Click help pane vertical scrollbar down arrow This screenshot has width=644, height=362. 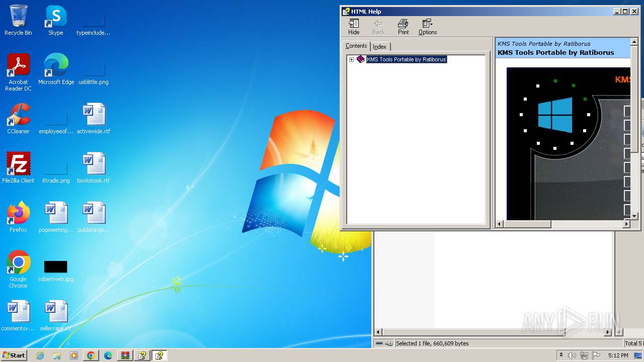634,216
